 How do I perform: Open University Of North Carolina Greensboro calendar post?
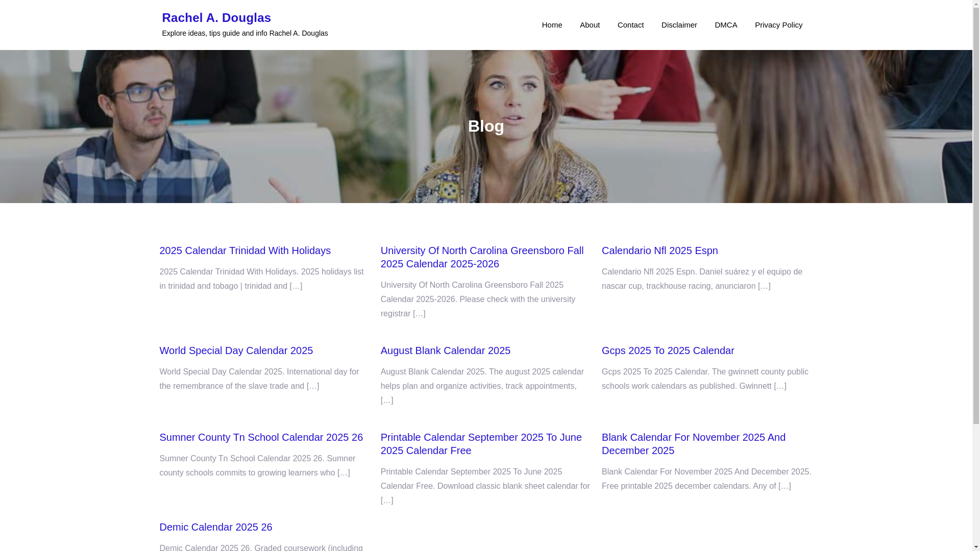point(482,257)
